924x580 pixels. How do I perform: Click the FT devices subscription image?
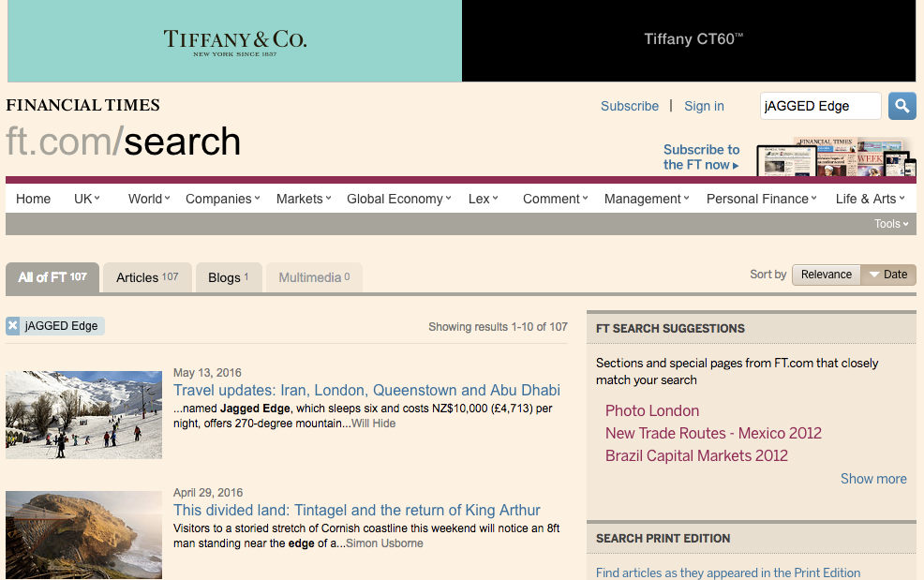point(836,156)
